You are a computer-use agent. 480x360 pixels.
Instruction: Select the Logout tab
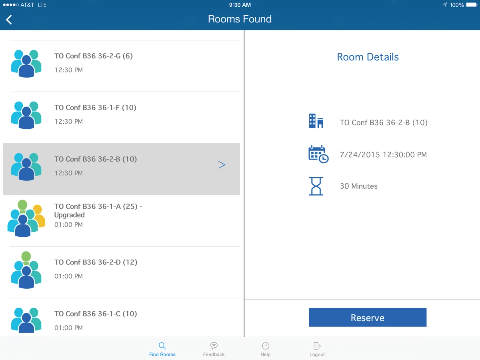pos(317,349)
